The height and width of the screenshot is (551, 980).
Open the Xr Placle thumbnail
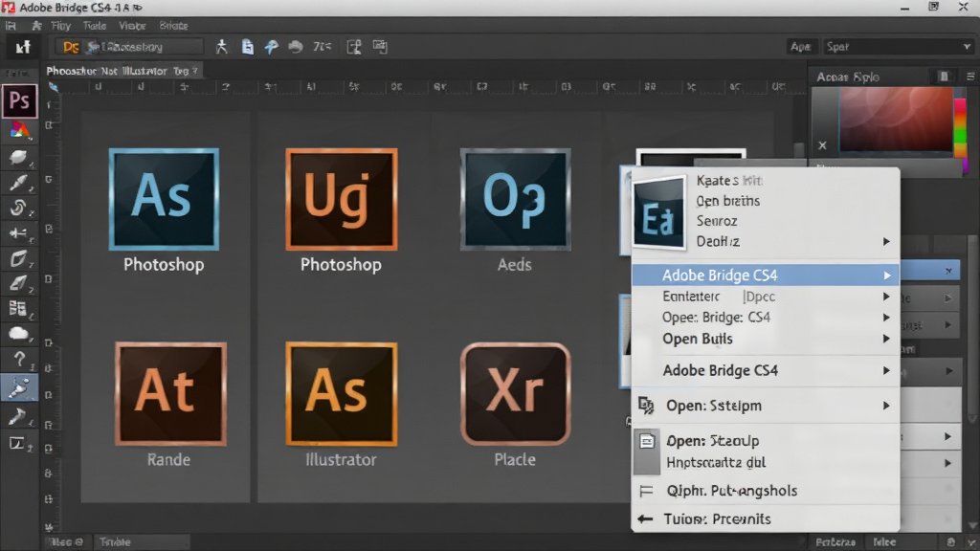516,393
